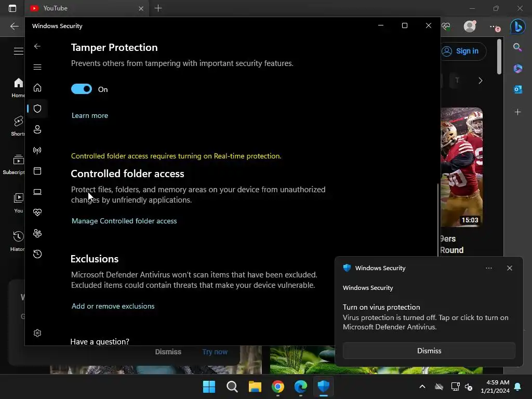
Task: Open File Explorer from taskbar
Action: coord(255,387)
